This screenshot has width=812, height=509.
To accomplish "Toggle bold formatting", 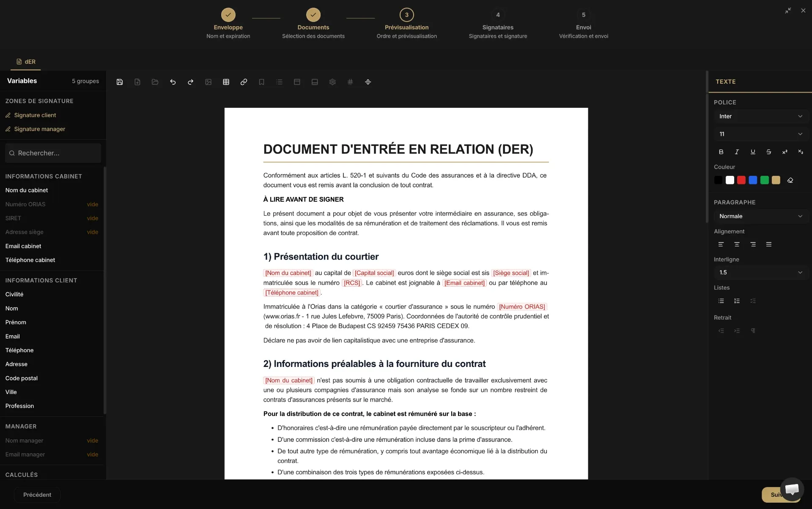I will 721,152.
